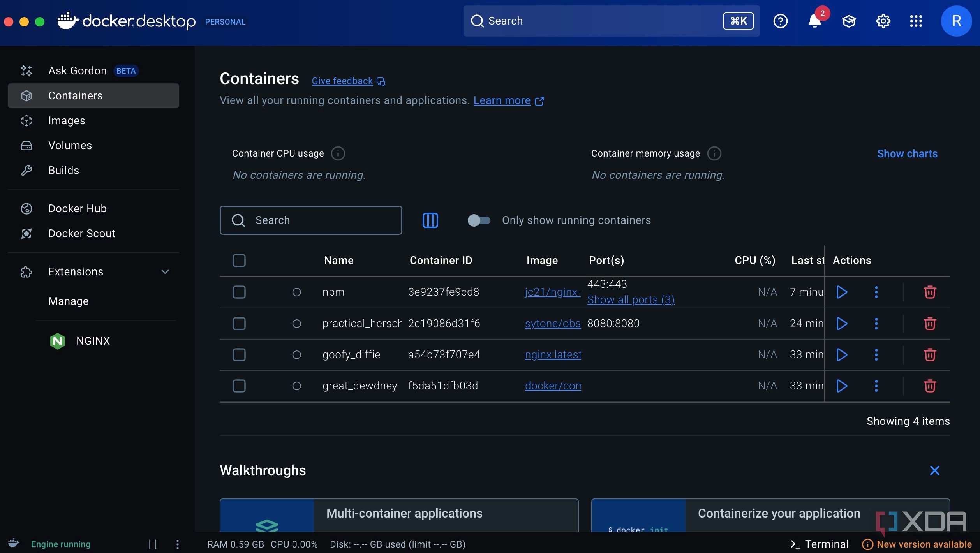Click the Show charts link

tap(907, 154)
